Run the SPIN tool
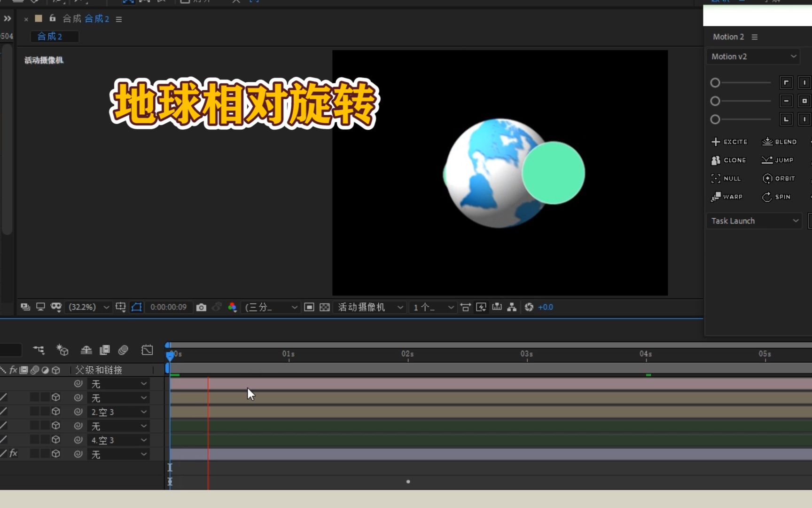 click(776, 197)
